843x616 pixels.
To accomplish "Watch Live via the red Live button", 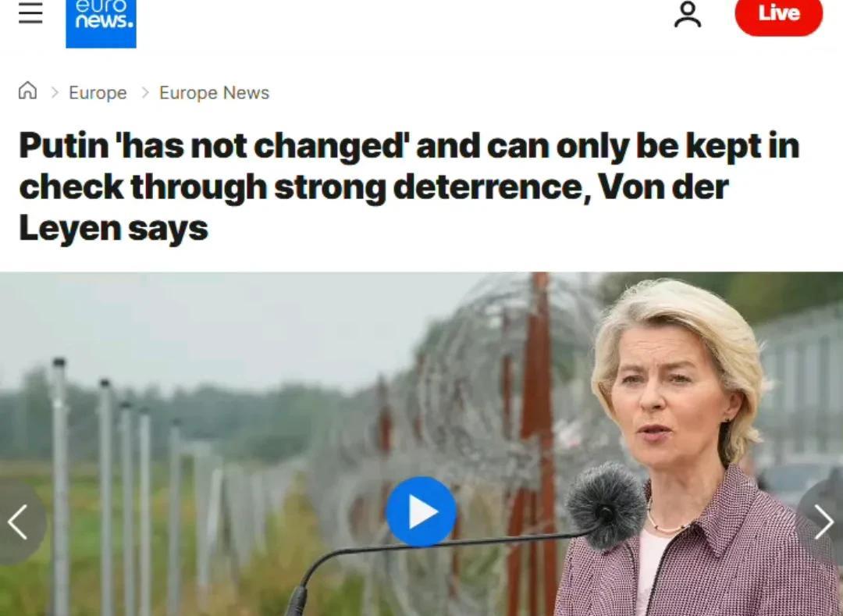I will click(778, 13).
